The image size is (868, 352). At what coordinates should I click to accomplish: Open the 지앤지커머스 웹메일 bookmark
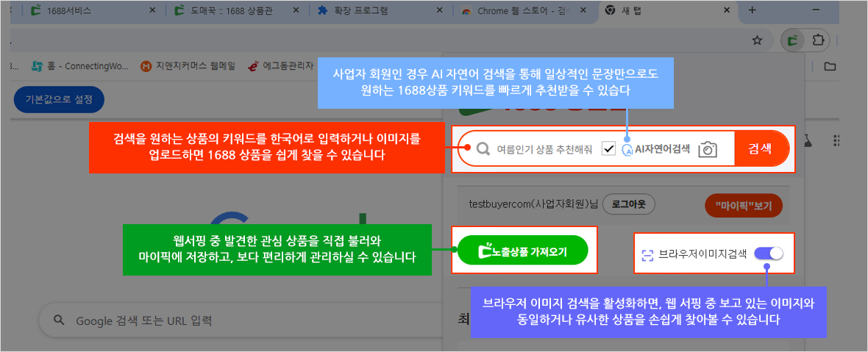(188, 66)
